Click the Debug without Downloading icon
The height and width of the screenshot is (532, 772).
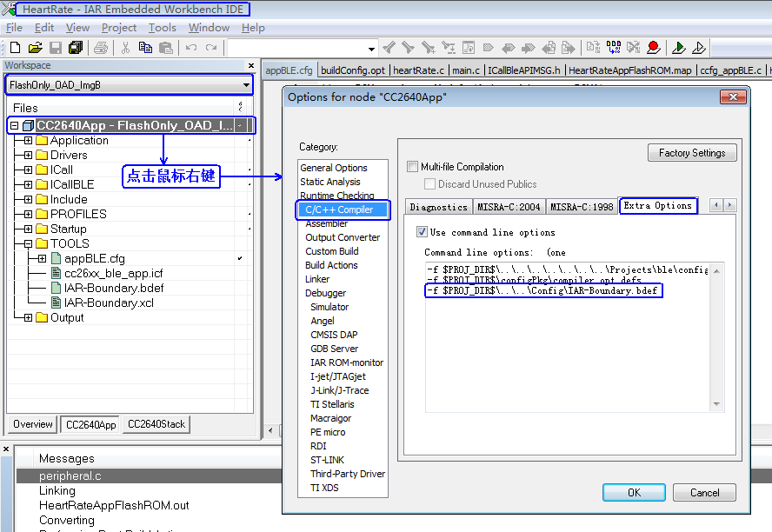click(x=699, y=48)
